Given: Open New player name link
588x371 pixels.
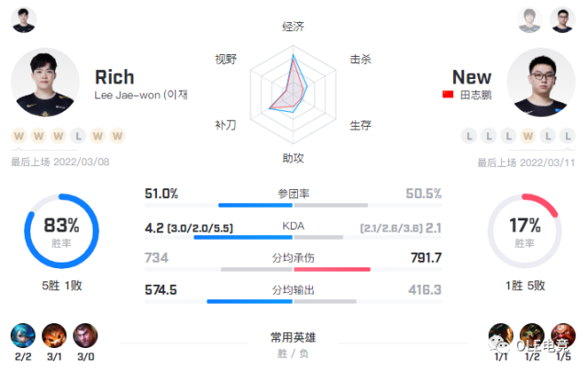Looking at the screenshot, I should (472, 77).
